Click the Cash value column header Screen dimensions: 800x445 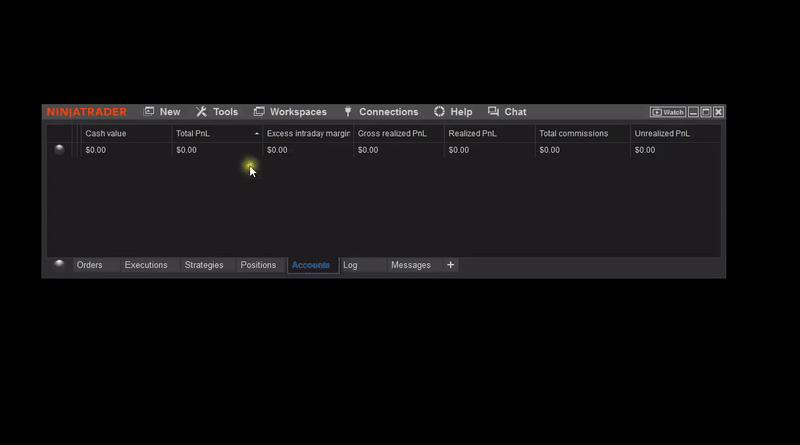click(x=106, y=133)
